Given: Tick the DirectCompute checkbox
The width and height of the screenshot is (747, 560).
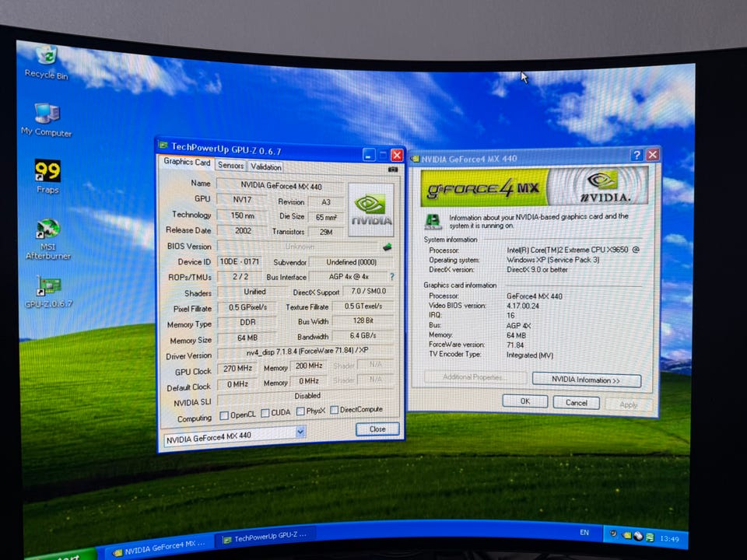Looking at the screenshot, I should 335,410.
